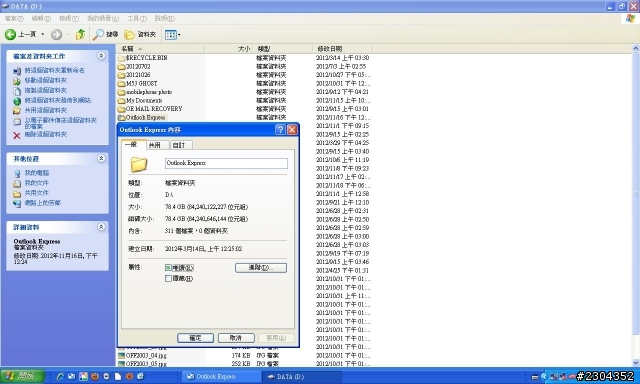This screenshot has width=640, height=384.
Task: Click the green Back arrow button
Action: click(10, 35)
